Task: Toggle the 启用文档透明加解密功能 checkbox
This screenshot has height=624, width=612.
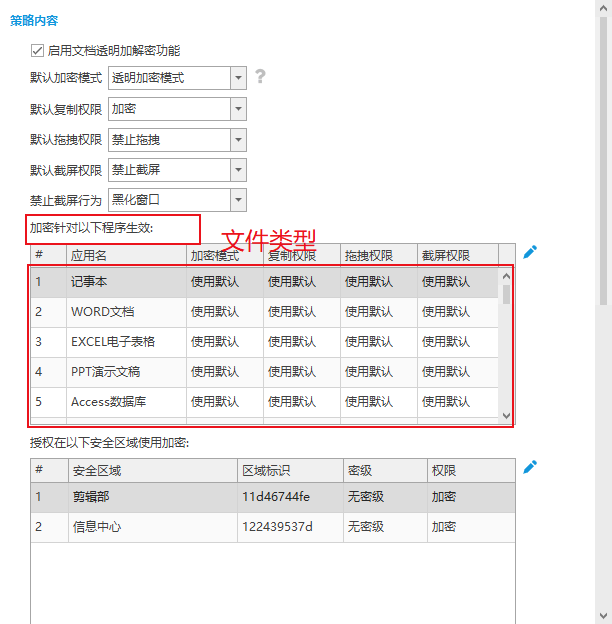Action: (37, 50)
